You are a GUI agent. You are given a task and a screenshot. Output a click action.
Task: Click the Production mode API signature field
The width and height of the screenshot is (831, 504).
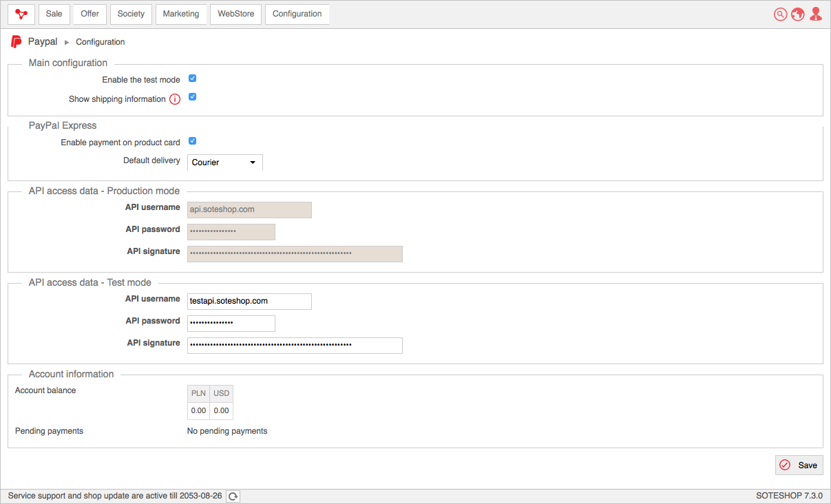coord(295,254)
